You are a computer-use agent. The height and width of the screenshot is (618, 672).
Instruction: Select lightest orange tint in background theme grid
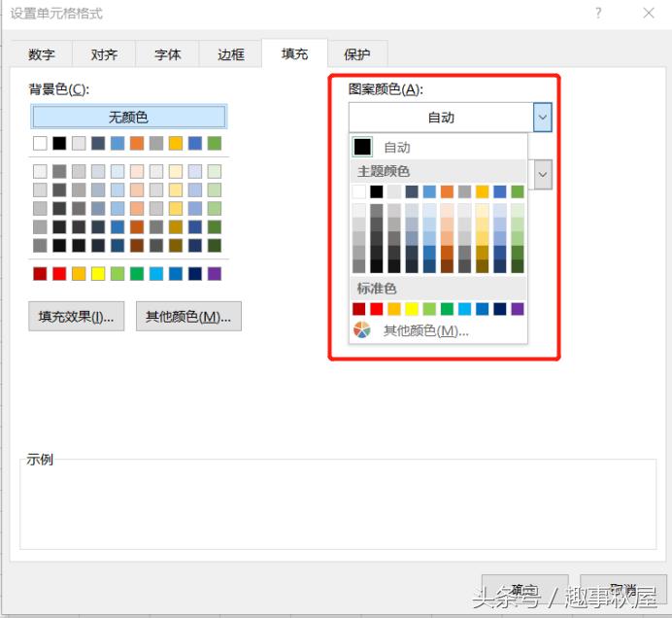pos(137,172)
